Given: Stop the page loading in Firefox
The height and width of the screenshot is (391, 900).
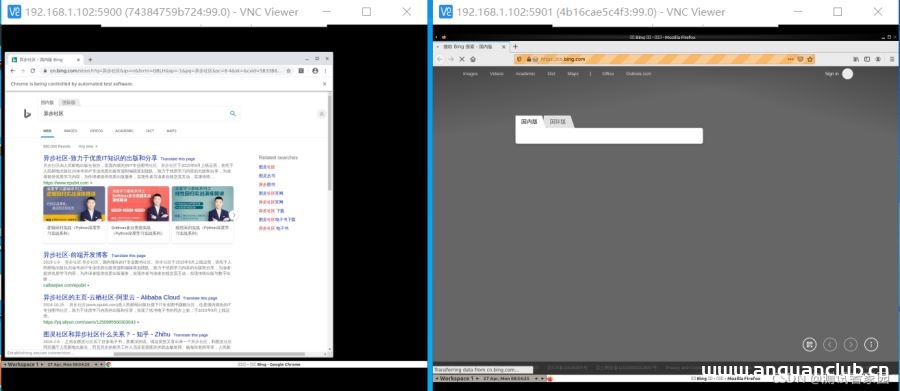Looking at the screenshot, I should click(462, 59).
